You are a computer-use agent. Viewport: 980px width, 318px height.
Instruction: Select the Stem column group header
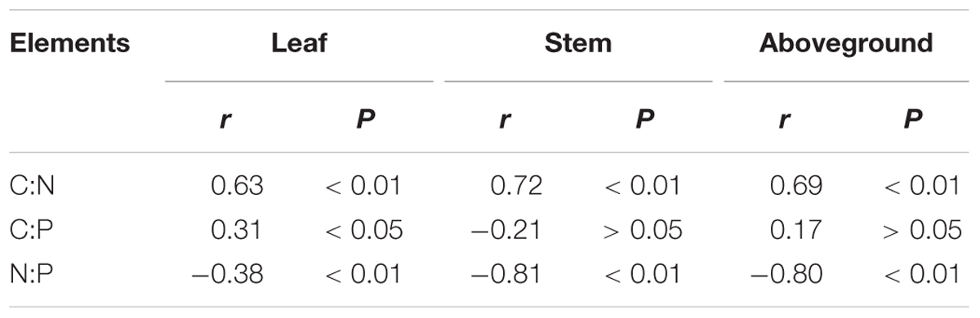click(x=577, y=43)
